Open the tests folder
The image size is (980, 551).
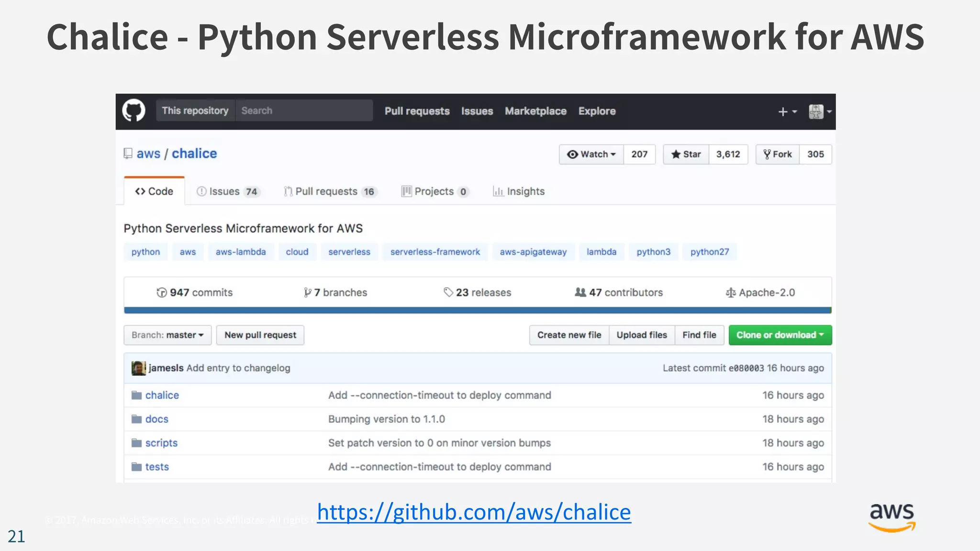click(x=157, y=467)
